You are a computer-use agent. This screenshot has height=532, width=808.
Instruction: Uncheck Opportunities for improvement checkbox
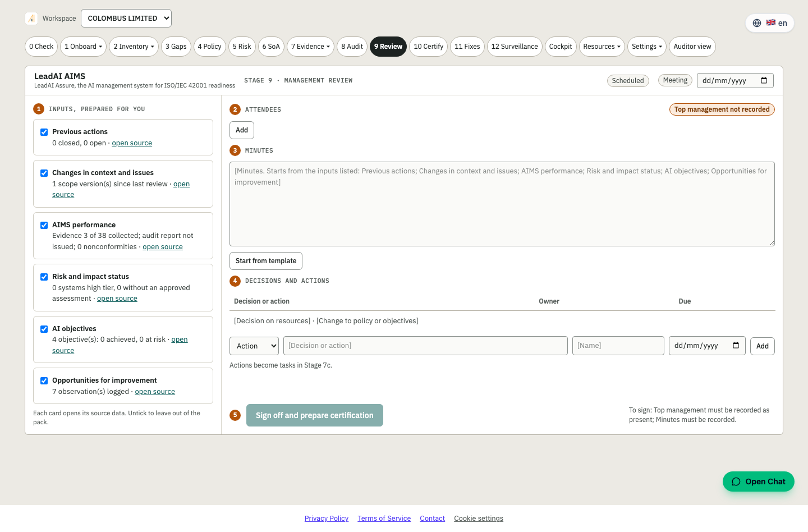pyautogui.click(x=44, y=380)
